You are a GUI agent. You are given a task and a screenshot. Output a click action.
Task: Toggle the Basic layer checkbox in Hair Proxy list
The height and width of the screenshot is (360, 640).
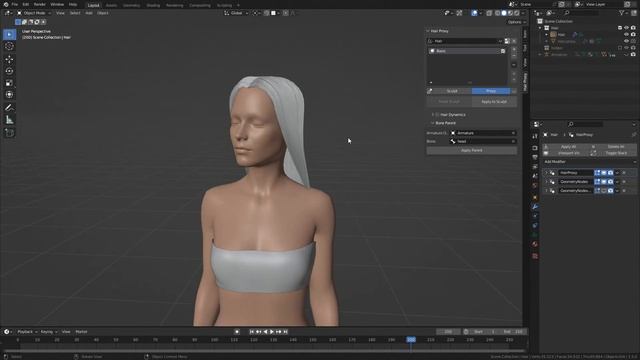[503, 51]
